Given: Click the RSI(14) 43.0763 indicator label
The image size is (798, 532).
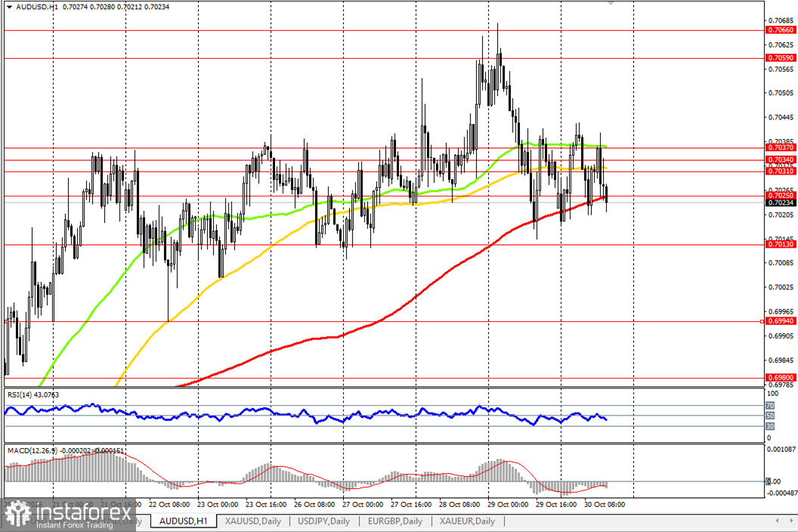Looking at the screenshot, I should coord(33,394).
